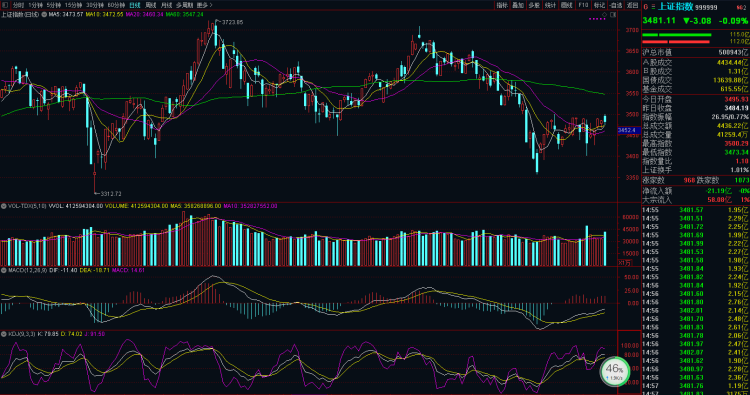Screen dimensions: 750x395
Task: Click the 涨家数 968 value
Action: [689, 180]
